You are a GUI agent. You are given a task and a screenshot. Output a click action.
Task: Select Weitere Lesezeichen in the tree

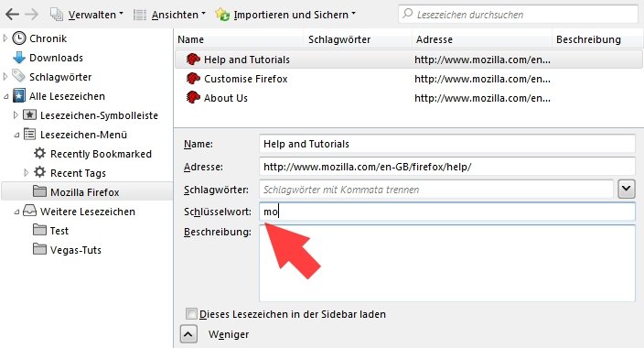pyautogui.click(x=88, y=212)
